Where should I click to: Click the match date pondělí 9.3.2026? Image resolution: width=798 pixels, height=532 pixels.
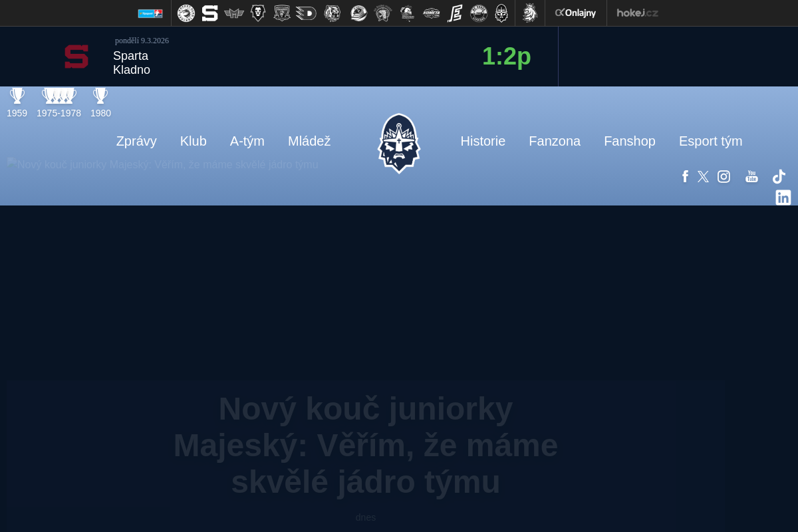(142, 41)
